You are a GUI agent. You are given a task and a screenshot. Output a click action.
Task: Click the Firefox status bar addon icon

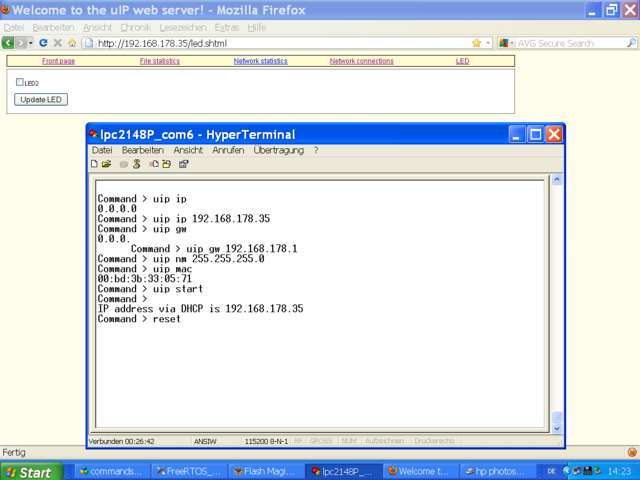[632, 452]
